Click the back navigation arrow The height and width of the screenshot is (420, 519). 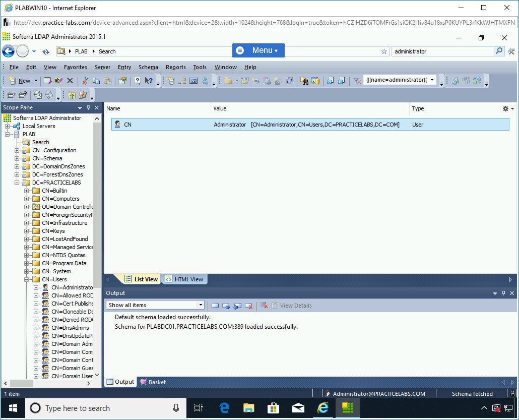(8, 51)
